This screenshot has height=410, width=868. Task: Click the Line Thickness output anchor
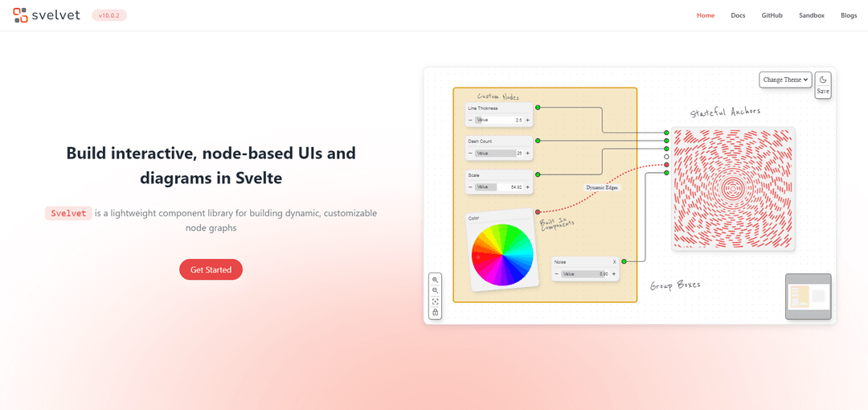(538, 107)
